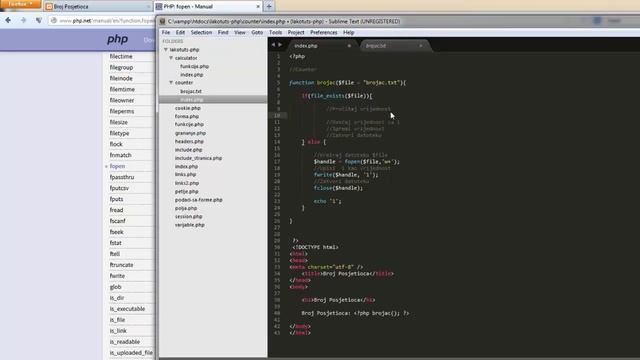Screen dimensions: 640x360
Task: Open the Help menu in Sublime Text
Action: [x=348, y=32]
